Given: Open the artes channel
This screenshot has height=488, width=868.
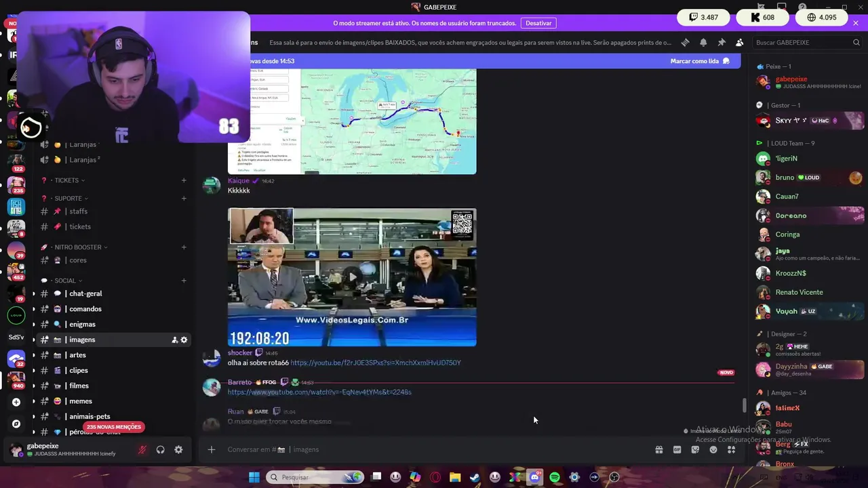Looking at the screenshot, I should coord(113,355).
